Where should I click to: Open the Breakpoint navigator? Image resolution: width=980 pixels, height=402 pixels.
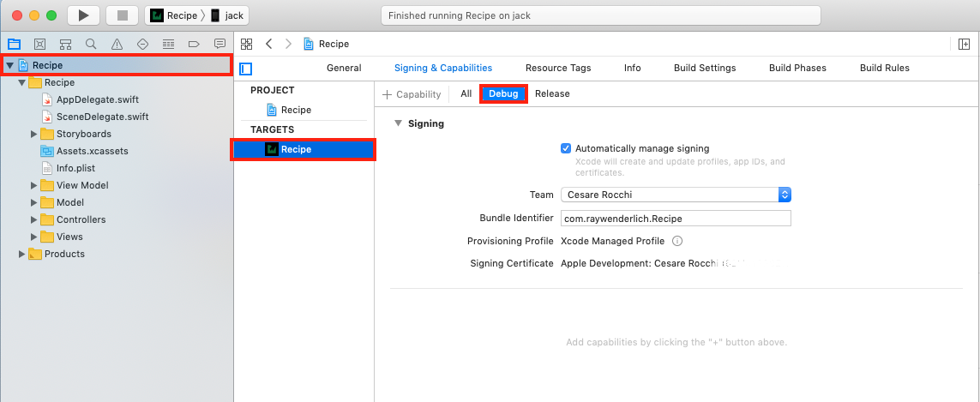pos(194,44)
